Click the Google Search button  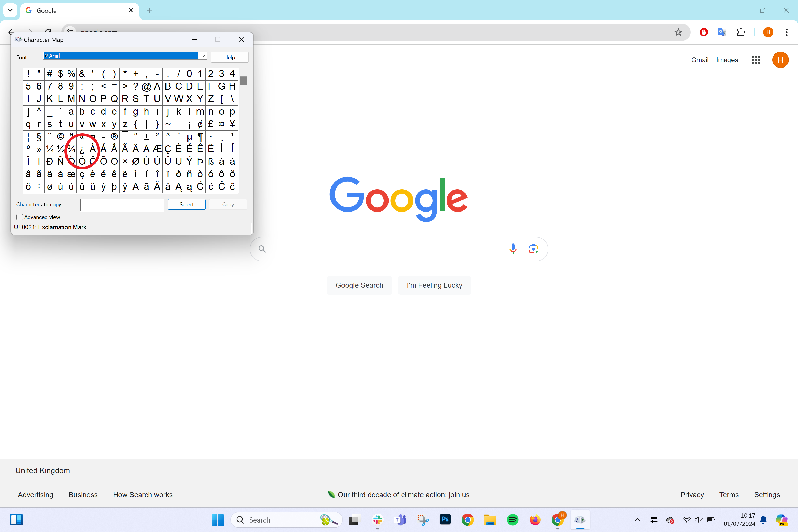(x=359, y=285)
